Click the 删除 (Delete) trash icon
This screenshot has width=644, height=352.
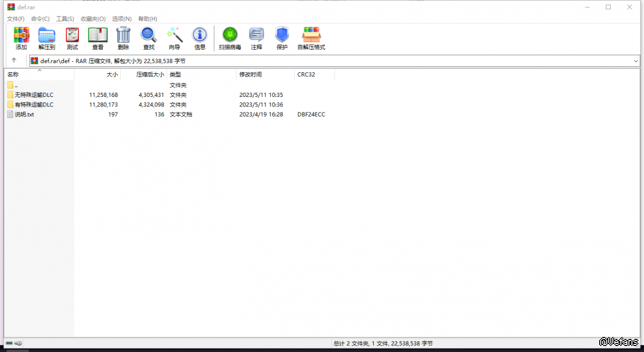(x=123, y=35)
